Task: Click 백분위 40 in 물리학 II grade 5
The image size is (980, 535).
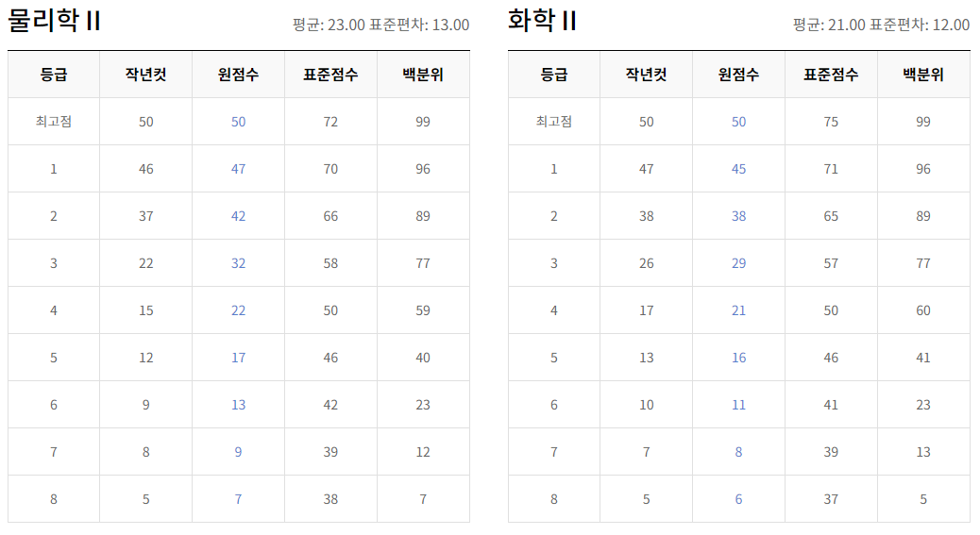Action: [x=423, y=358]
